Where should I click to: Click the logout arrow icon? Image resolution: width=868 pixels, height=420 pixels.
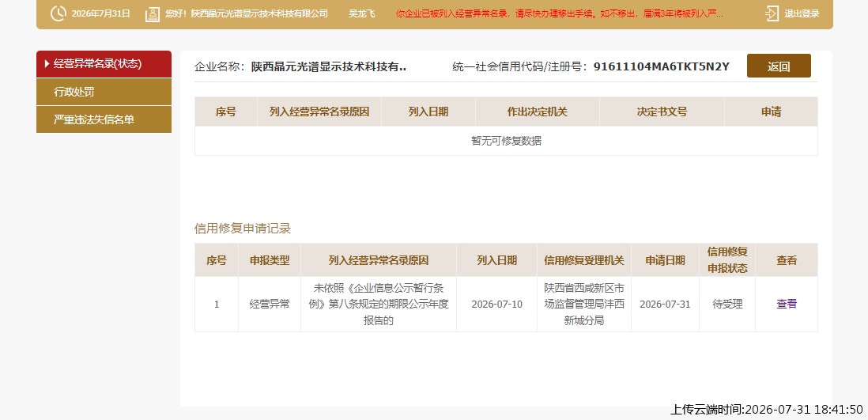(772, 13)
